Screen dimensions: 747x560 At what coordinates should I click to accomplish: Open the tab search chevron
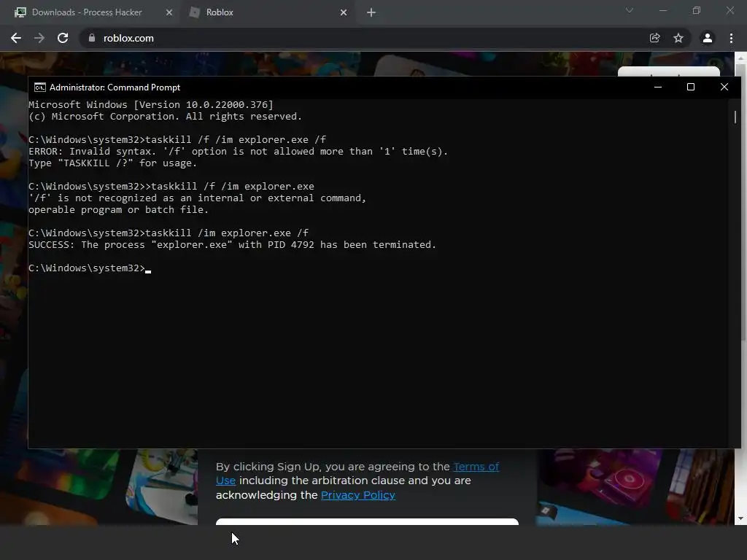(630, 10)
